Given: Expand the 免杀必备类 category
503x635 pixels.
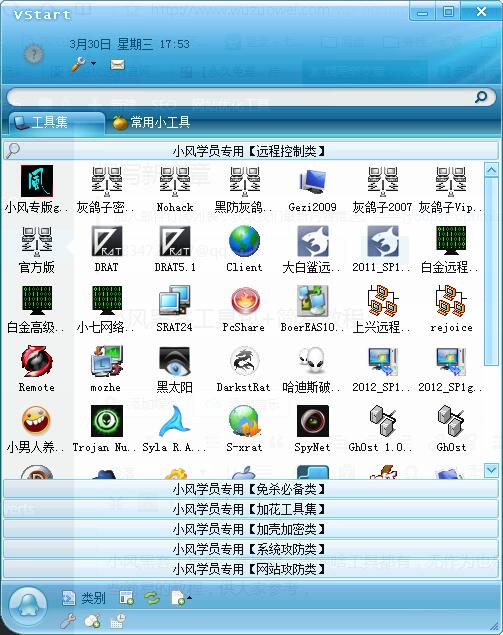Looking at the screenshot, I should click(x=251, y=490).
